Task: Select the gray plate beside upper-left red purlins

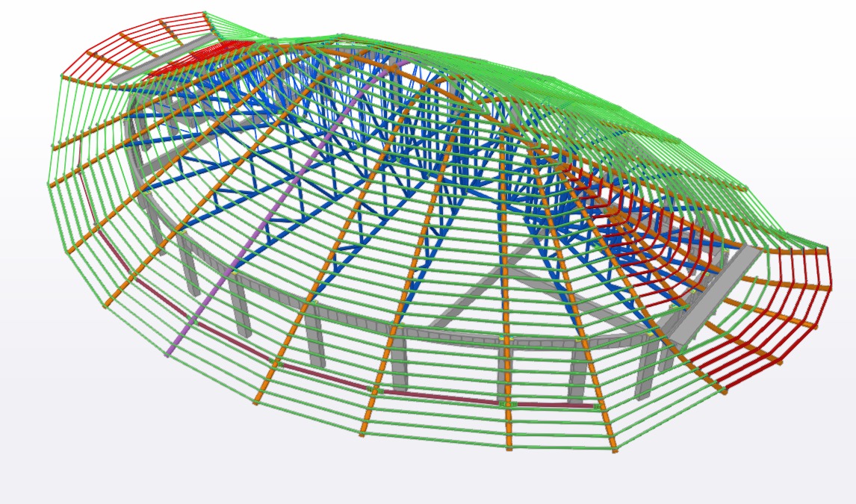Action: pyautogui.click(x=163, y=57)
